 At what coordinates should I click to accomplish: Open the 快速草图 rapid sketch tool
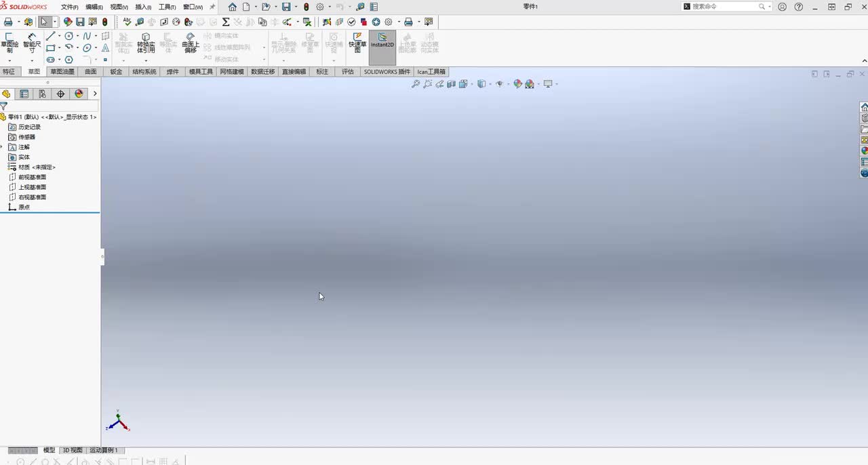pyautogui.click(x=357, y=42)
